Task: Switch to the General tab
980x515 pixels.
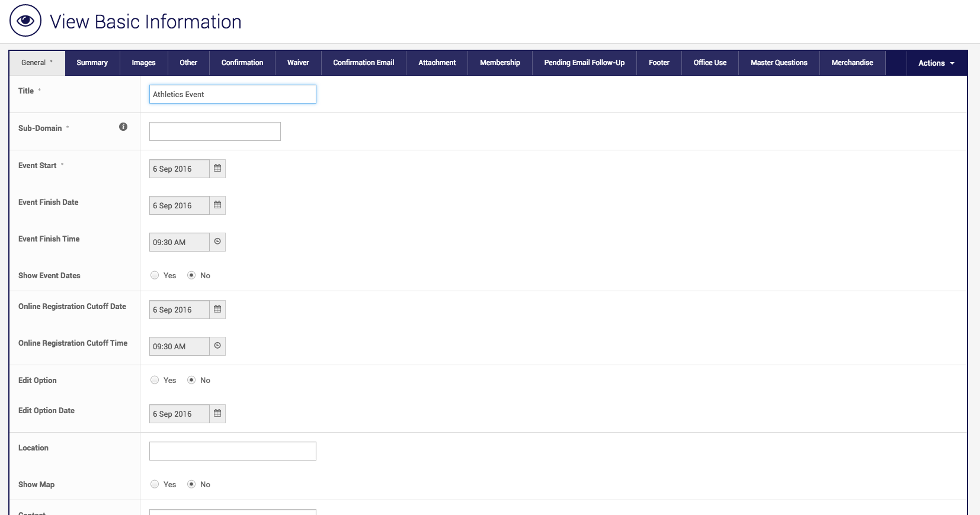Action: [37, 63]
